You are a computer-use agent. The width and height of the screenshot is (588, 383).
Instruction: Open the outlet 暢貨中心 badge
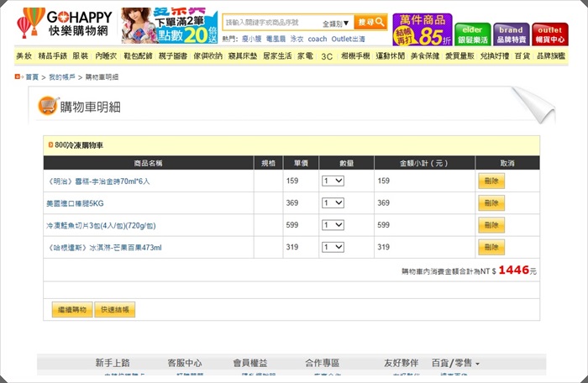(x=549, y=34)
